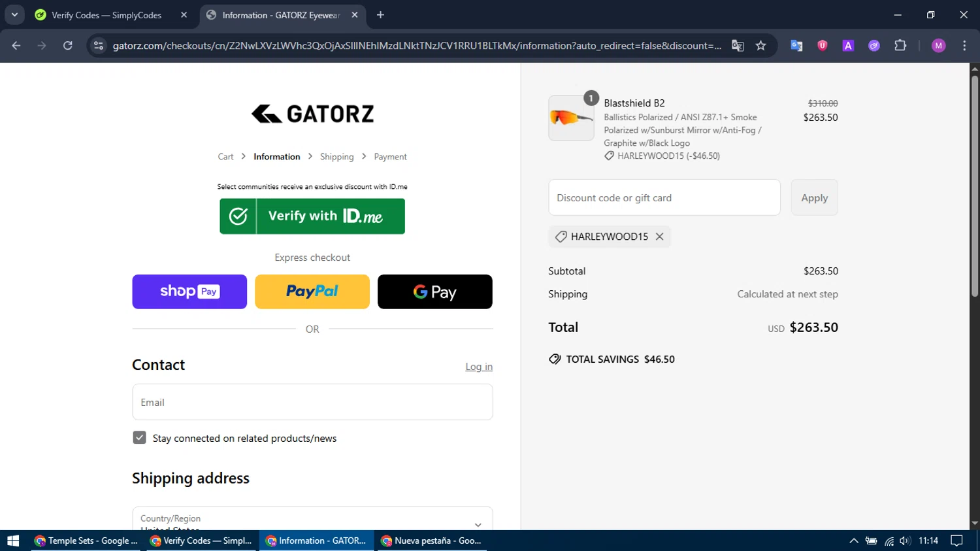
Task: Click the translate page icon
Action: (738, 46)
